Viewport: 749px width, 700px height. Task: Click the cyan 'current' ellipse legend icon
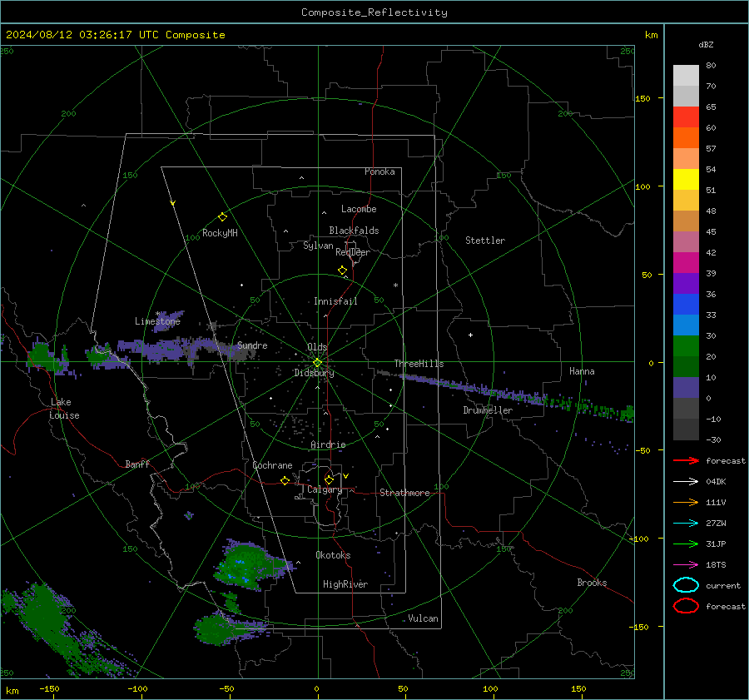[x=686, y=585]
